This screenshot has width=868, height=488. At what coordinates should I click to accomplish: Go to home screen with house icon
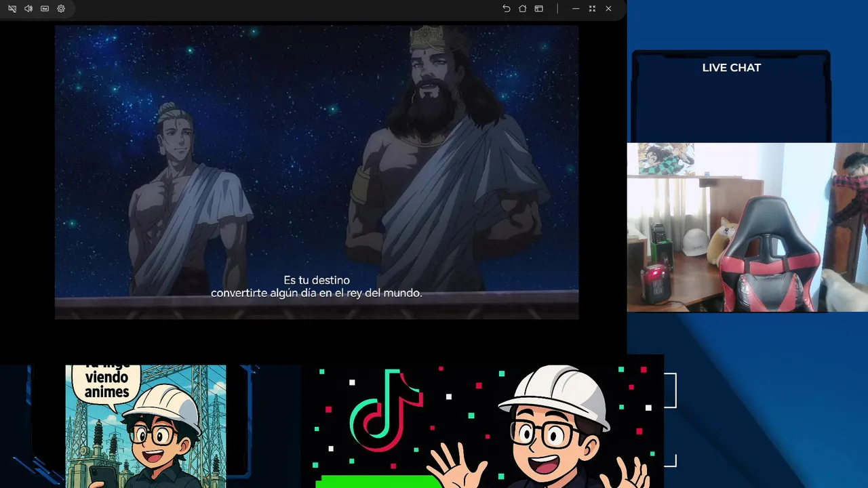(522, 9)
